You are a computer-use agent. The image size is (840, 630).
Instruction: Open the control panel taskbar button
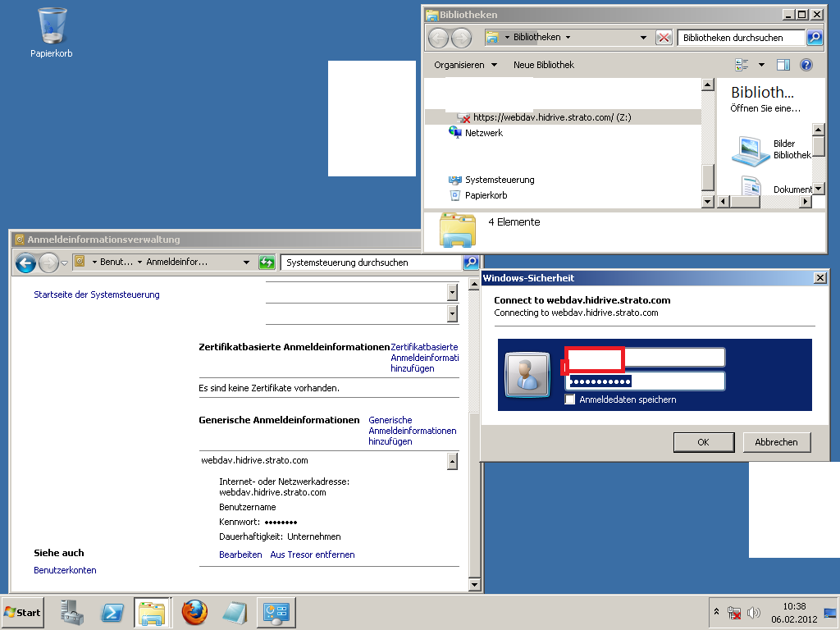(276, 613)
